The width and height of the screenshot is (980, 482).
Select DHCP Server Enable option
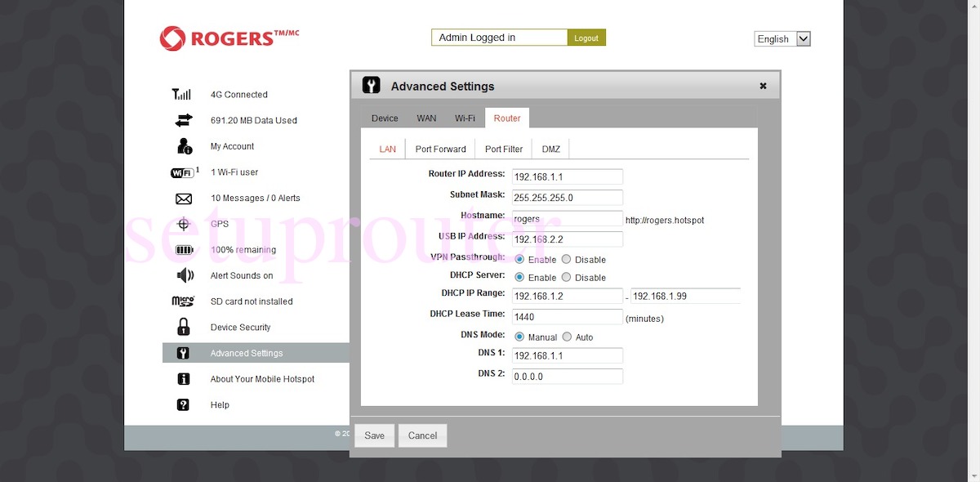pyautogui.click(x=519, y=277)
